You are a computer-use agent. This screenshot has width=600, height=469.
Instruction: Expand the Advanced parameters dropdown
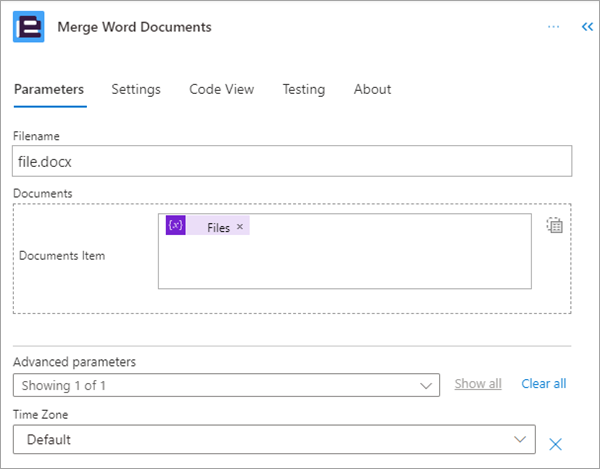(227, 385)
